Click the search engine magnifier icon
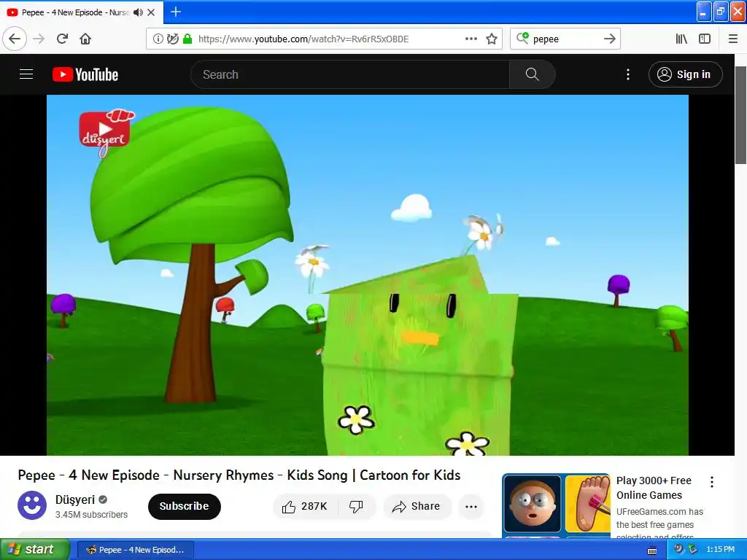The width and height of the screenshot is (747, 560). coord(522,38)
